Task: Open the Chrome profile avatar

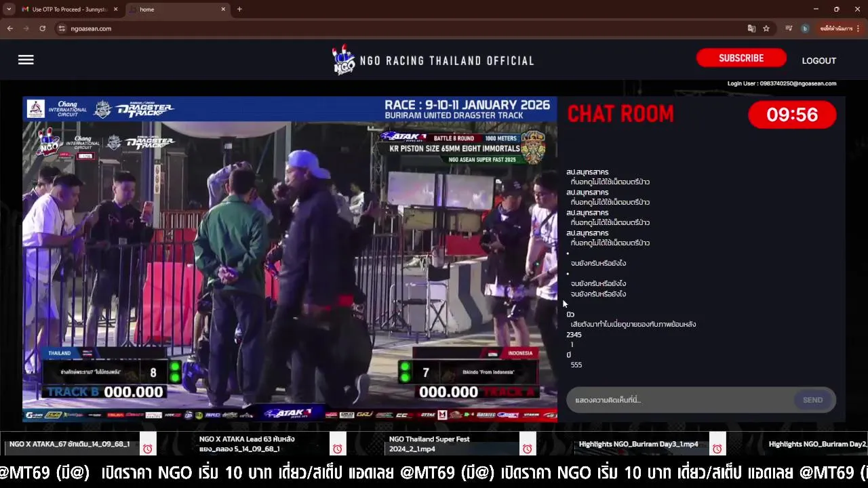Action: tap(805, 28)
